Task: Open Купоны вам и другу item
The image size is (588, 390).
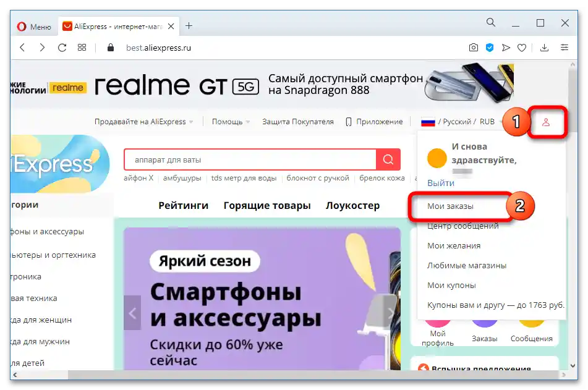Action: (x=495, y=305)
